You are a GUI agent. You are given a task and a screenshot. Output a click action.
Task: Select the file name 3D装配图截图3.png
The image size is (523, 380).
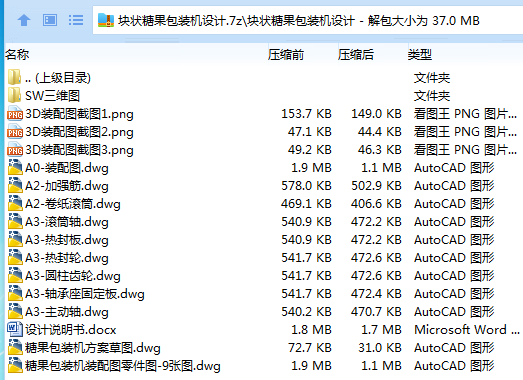(x=79, y=150)
